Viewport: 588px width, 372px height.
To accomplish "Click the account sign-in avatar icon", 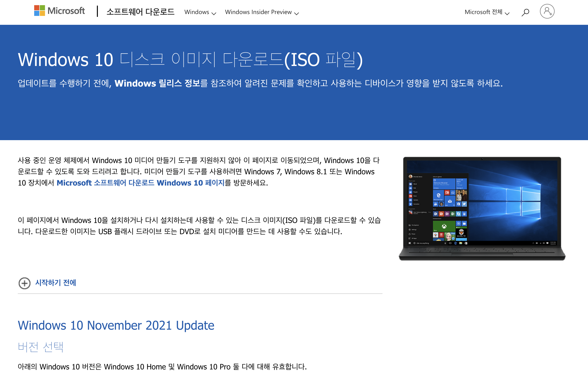I will click(x=547, y=11).
